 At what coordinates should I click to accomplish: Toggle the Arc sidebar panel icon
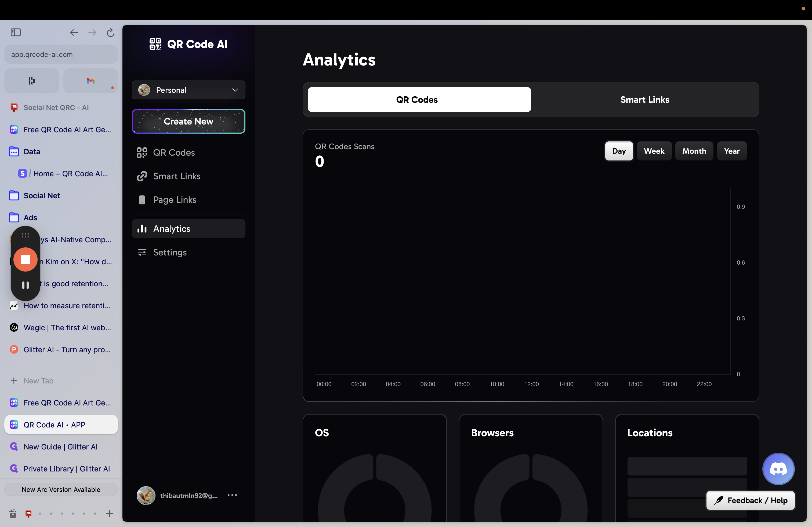point(16,32)
